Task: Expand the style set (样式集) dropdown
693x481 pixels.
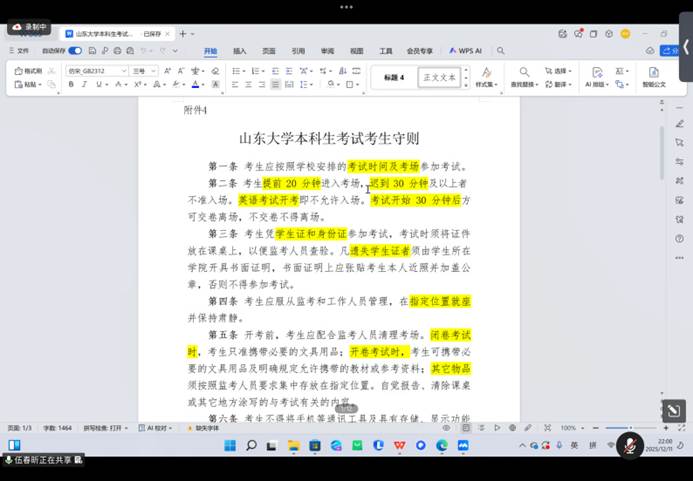Action: [486, 78]
